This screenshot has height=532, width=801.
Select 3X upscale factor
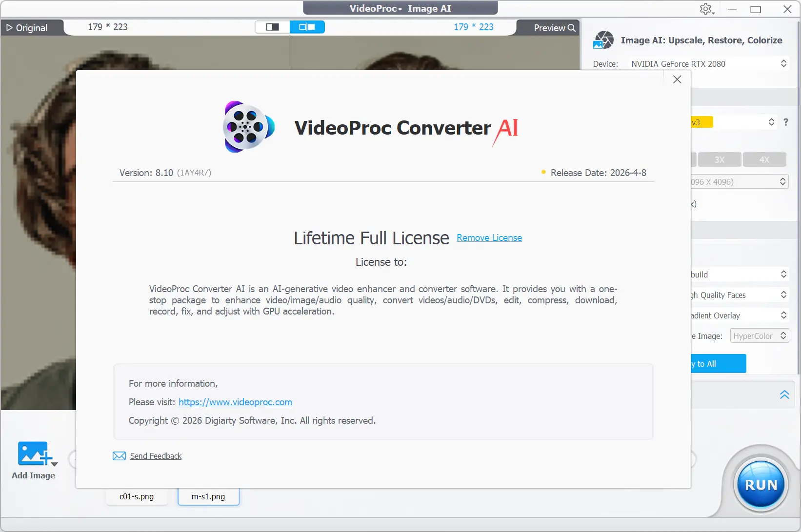point(720,159)
